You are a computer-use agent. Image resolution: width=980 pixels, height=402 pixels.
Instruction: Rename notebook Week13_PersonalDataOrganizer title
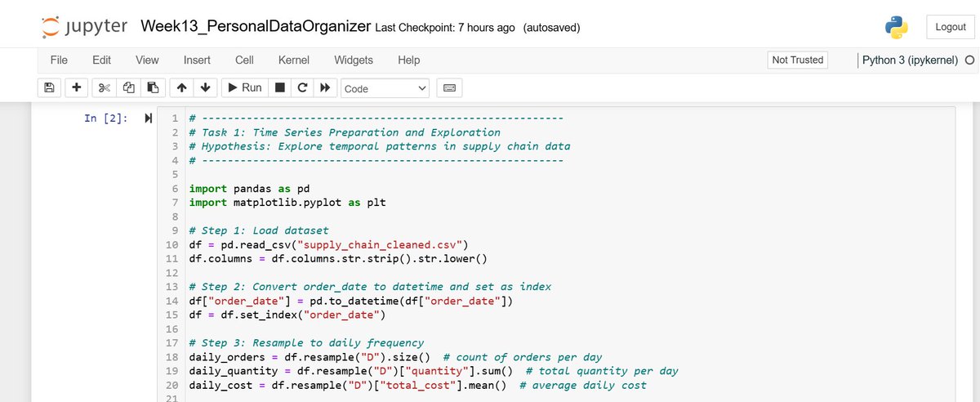tap(256, 27)
